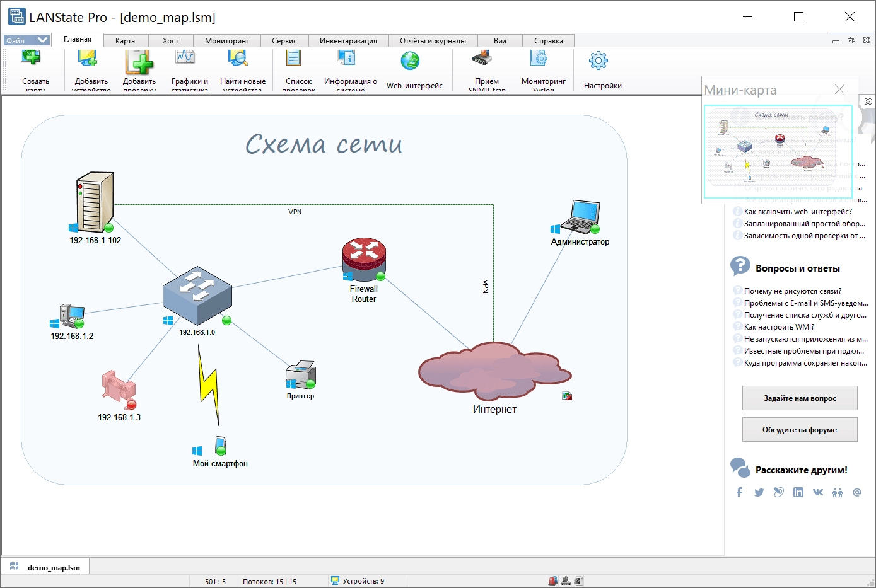Open the Мониторинг ribbon tab
This screenshot has height=588, width=876.
click(227, 41)
